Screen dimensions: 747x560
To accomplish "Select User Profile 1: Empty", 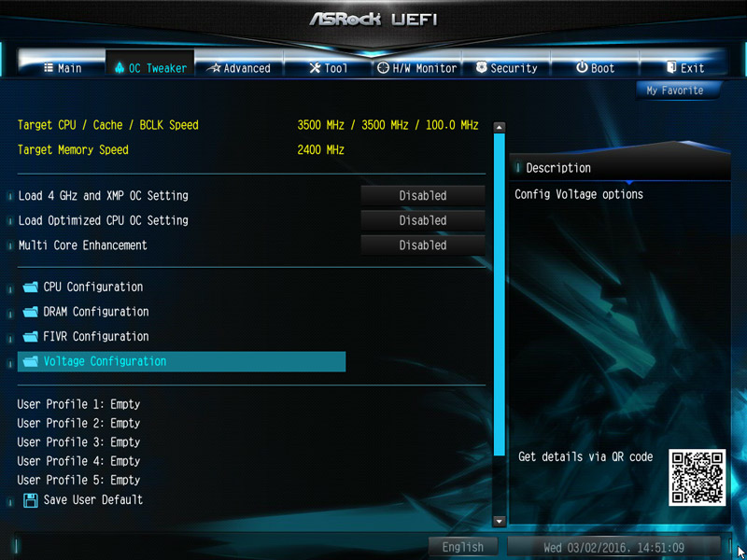I will coord(78,404).
